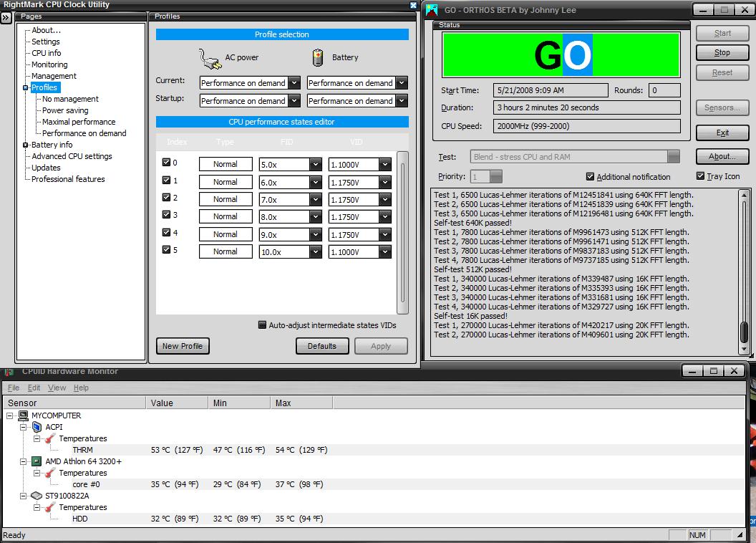Open FID dropdown showing 10.0x
Viewport: 756px width, 543px height.
click(x=315, y=251)
